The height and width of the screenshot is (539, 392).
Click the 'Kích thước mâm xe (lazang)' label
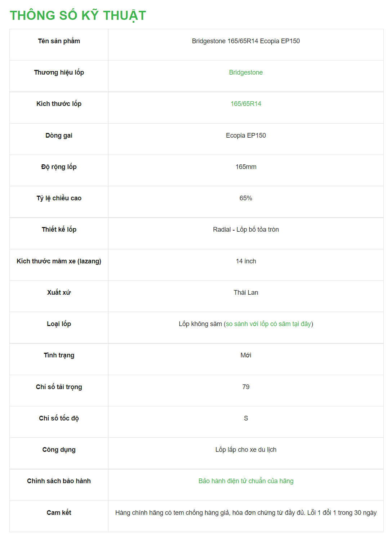click(59, 261)
